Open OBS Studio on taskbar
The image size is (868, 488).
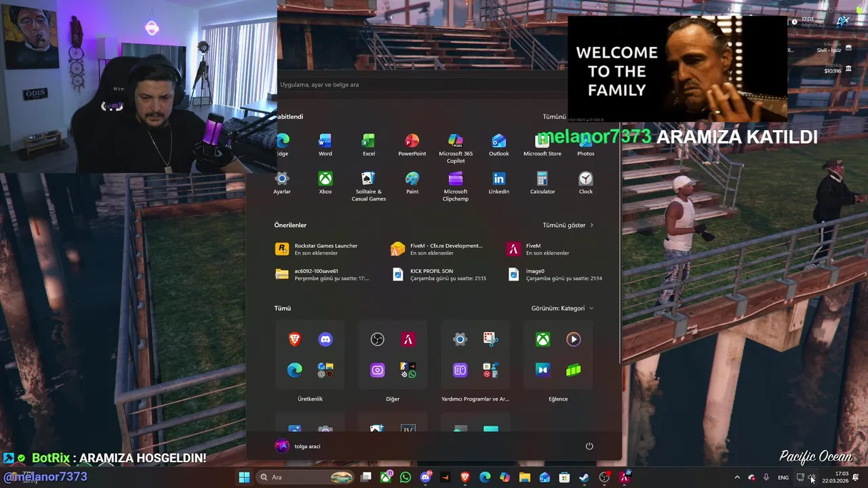604,477
